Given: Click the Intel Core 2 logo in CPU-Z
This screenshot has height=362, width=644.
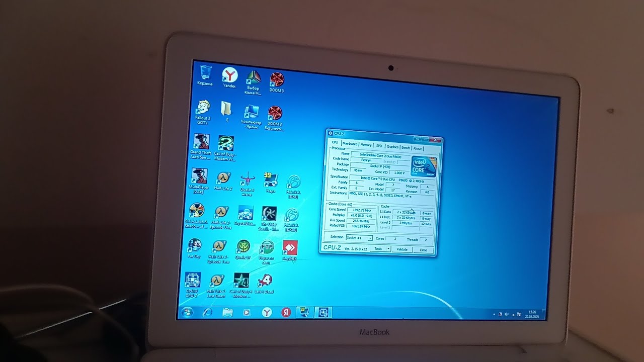Looking at the screenshot, I should [x=424, y=167].
